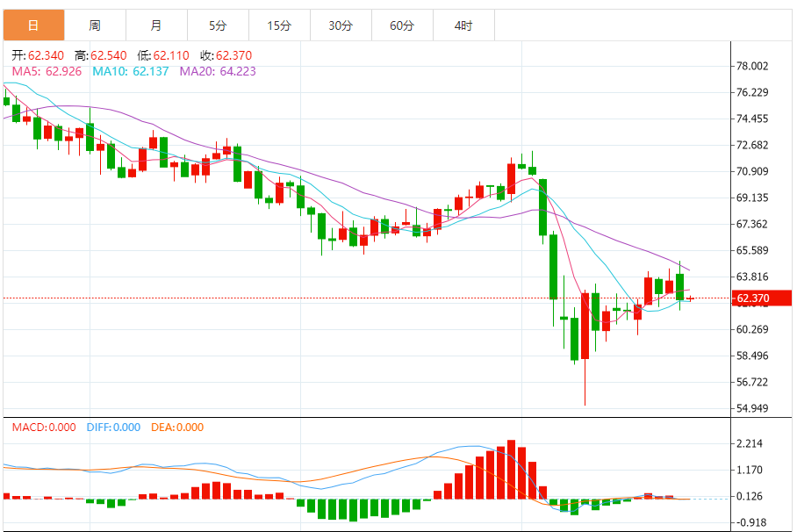The width and height of the screenshot is (797, 532).
Task: Click the 低:62.110 low price value
Action: point(163,55)
